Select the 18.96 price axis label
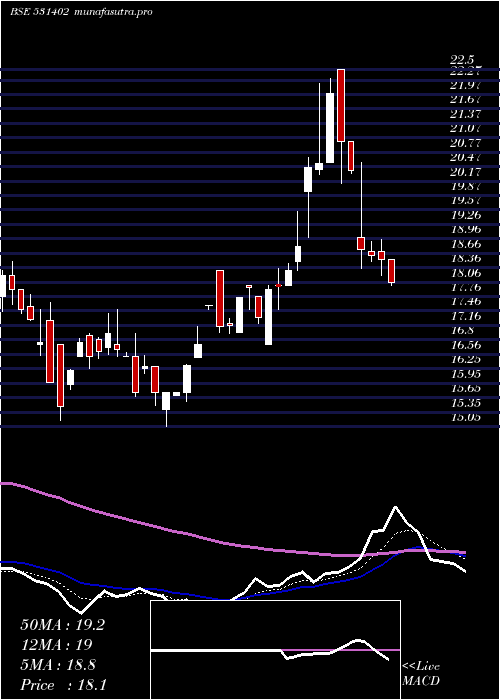The width and height of the screenshot is (500, 700). (466, 229)
